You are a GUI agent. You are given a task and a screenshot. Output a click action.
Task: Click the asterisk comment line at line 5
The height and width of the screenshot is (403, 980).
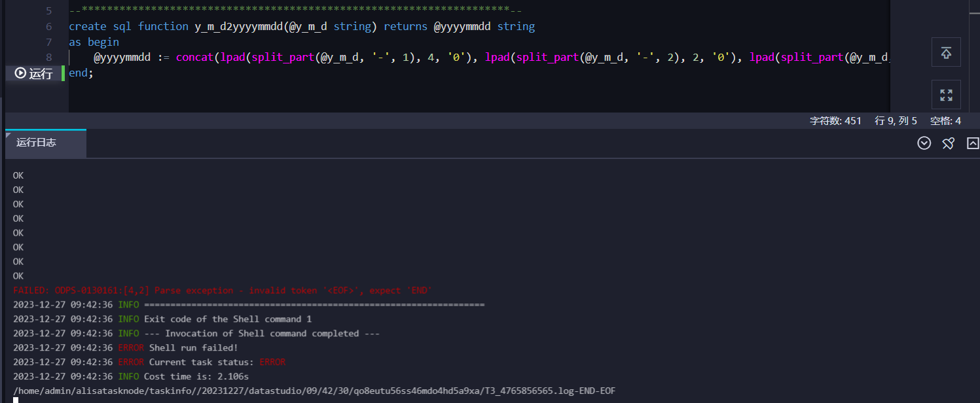click(295, 11)
